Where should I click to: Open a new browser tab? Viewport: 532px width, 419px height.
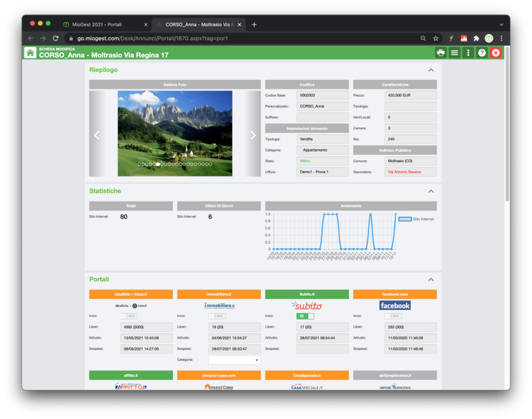[x=254, y=24]
